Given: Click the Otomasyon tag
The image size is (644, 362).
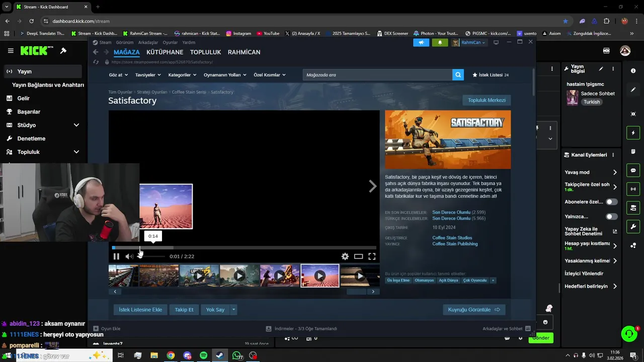Looking at the screenshot, I should coord(424,280).
